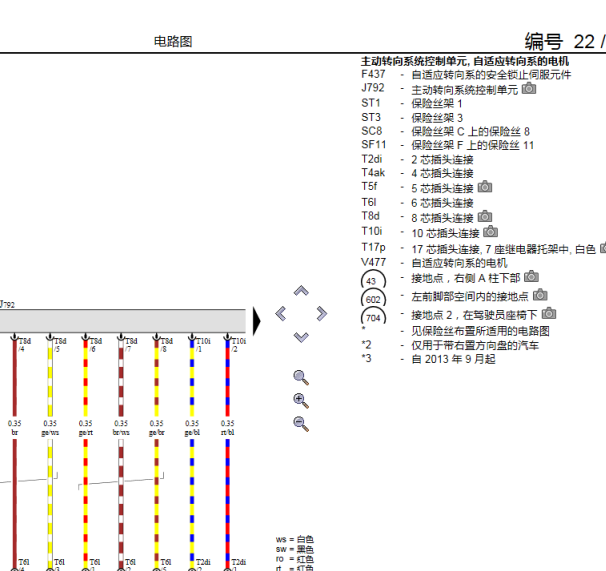Click legend entry 'V477 自适应转向系的电机'
Image resolution: width=606 pixels, height=571 pixels.
434,263
